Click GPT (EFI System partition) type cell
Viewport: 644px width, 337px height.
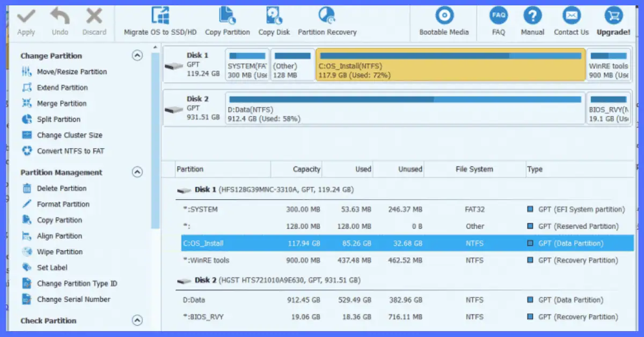point(576,209)
